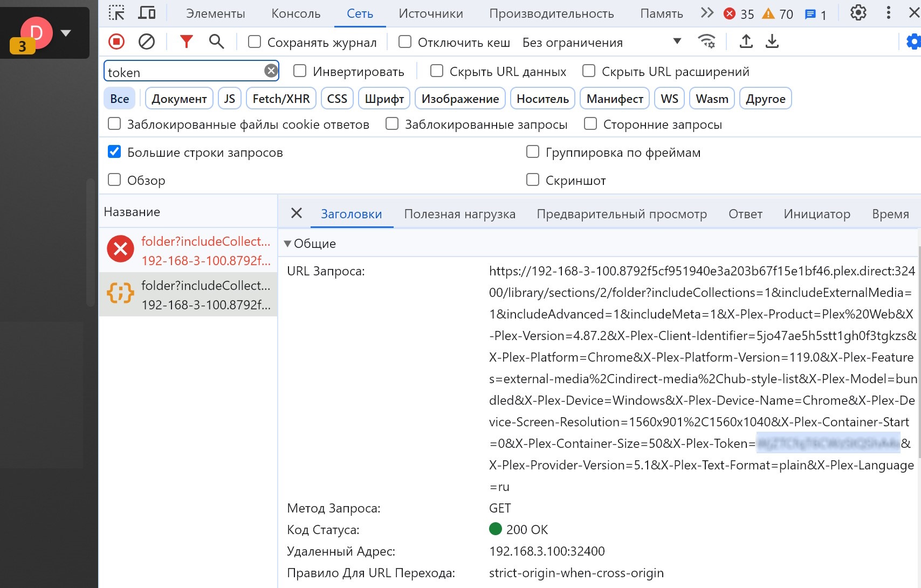The image size is (921, 588).
Task: Enable the Скриншот checkbox
Action: click(533, 179)
